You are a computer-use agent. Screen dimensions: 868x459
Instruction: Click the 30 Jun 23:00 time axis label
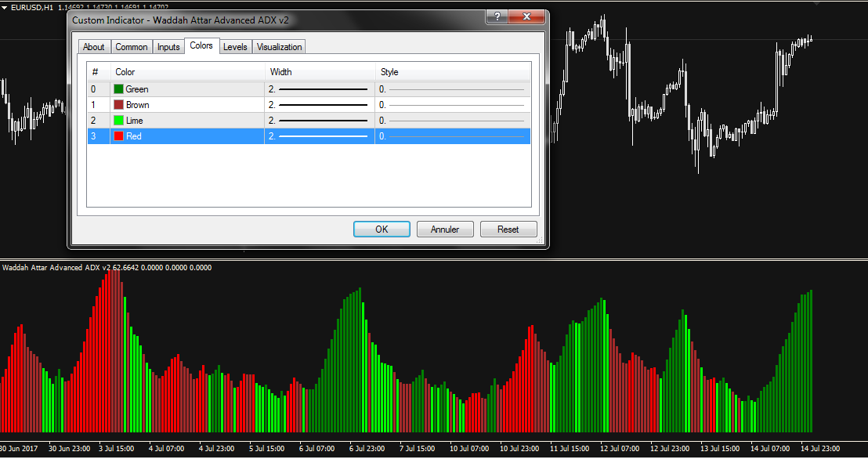tap(69, 449)
